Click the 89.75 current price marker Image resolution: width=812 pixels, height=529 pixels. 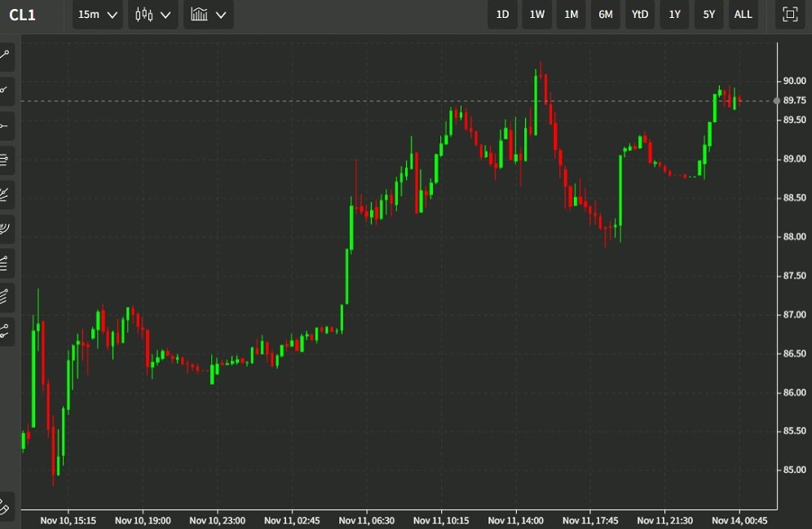794,101
